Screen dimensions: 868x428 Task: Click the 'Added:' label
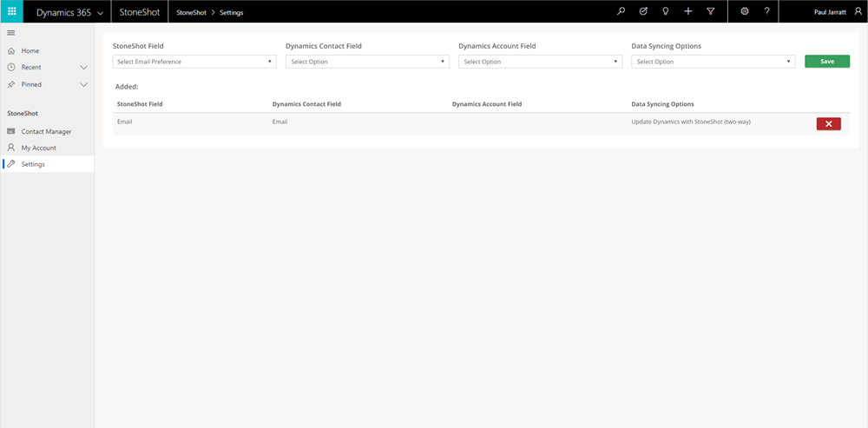(127, 87)
